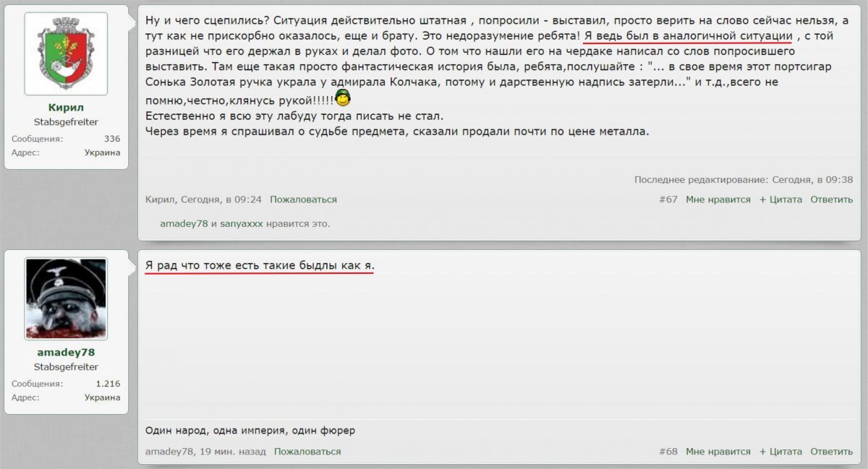Add post #67 to multi-quote (+ Цитата)
The image size is (868, 469).
(x=780, y=199)
